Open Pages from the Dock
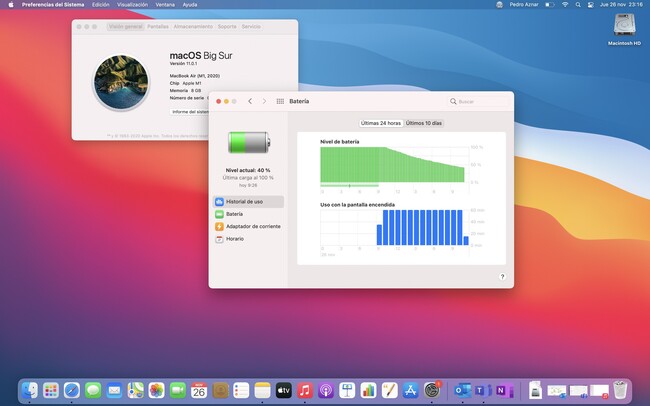The image size is (650, 406). coord(389,390)
